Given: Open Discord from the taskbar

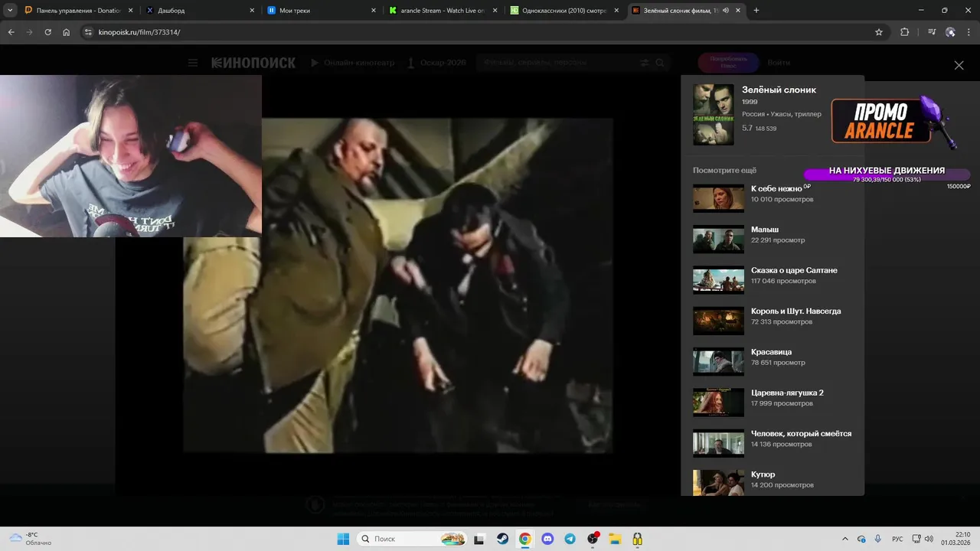Looking at the screenshot, I should 547,539.
